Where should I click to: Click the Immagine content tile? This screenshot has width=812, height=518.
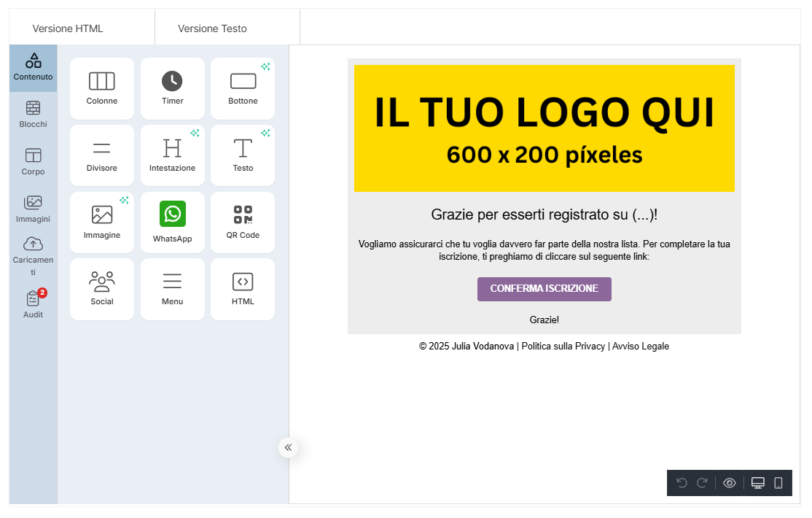(102, 222)
